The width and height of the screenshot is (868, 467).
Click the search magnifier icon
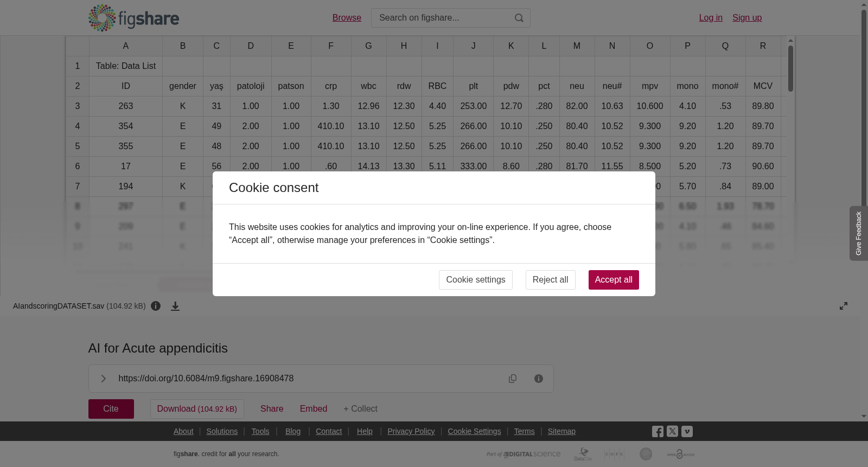pos(519,18)
